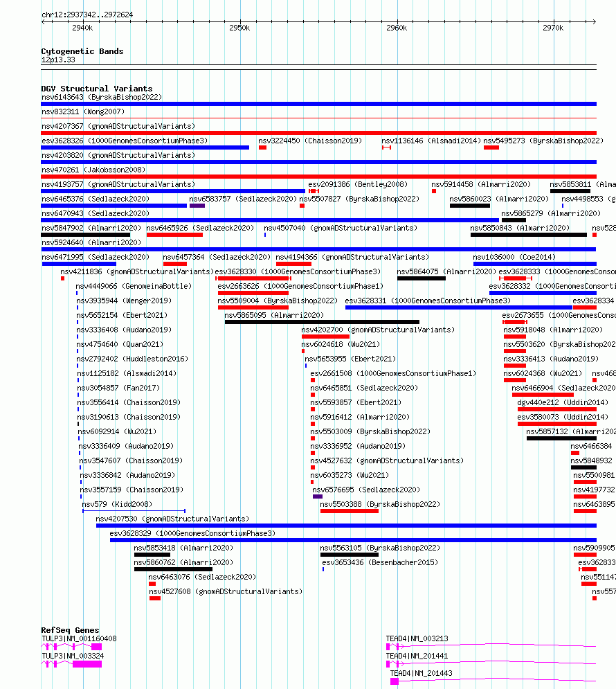Viewport: 616px width, 689px height.
Task: Select nsv5495273 red variant bar
Action: click(x=491, y=147)
